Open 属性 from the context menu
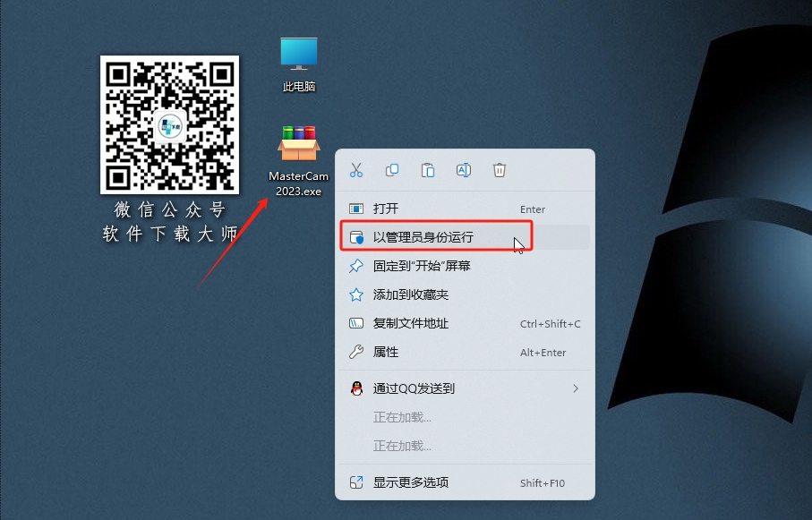Viewport: 812px width, 520px height. [x=386, y=352]
